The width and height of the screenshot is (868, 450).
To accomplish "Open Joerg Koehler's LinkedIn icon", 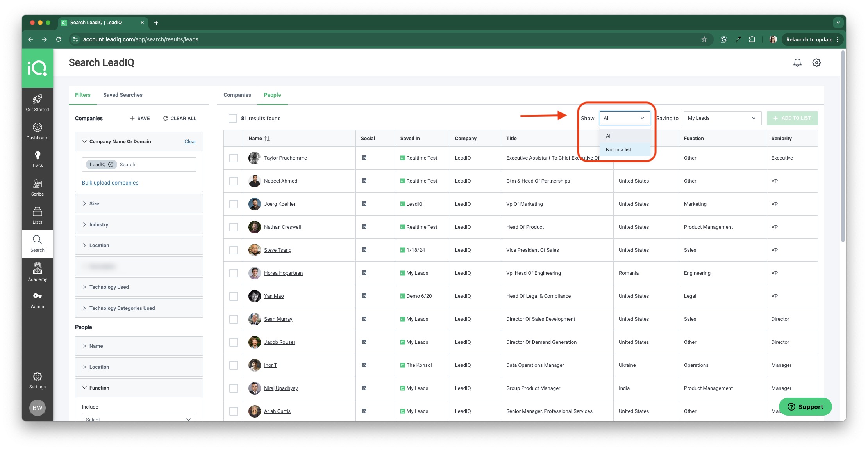I will coord(364,204).
